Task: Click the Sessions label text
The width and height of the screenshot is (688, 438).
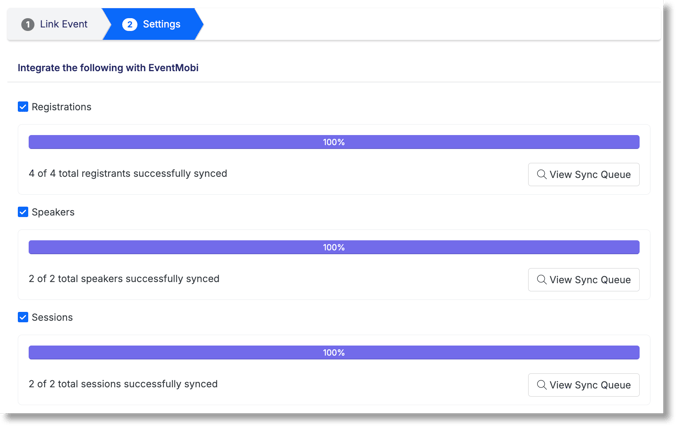Action: pos(52,317)
